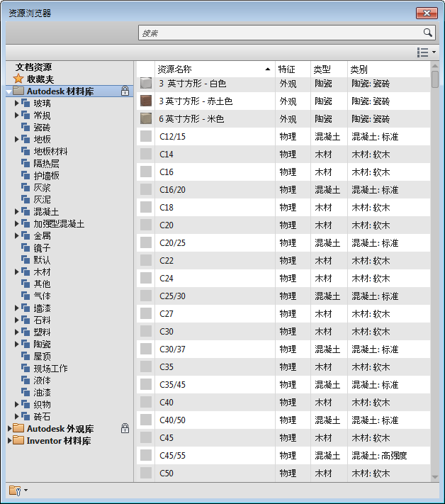Click the Inventor 材料库 folder icon
The image size is (445, 504).
(x=18, y=440)
